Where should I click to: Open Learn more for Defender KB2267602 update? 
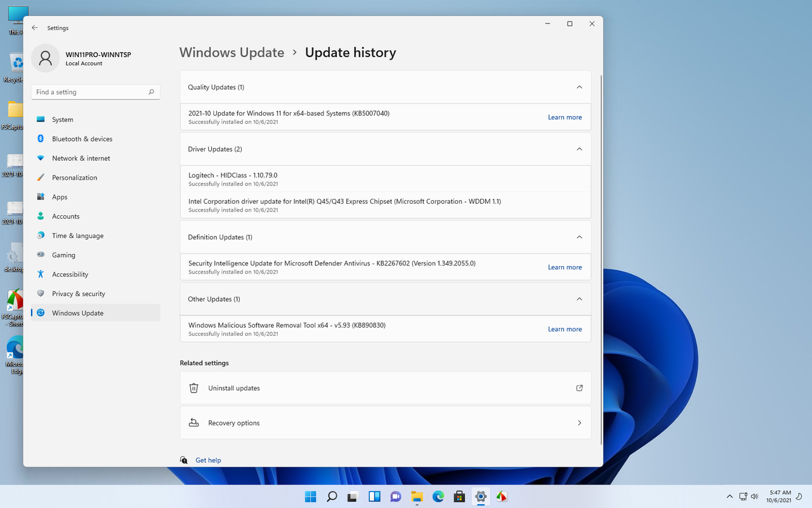click(565, 267)
